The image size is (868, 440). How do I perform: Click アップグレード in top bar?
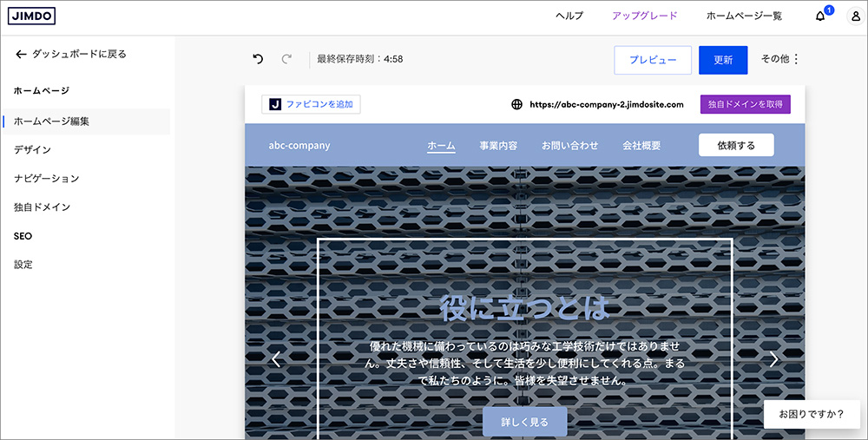644,16
